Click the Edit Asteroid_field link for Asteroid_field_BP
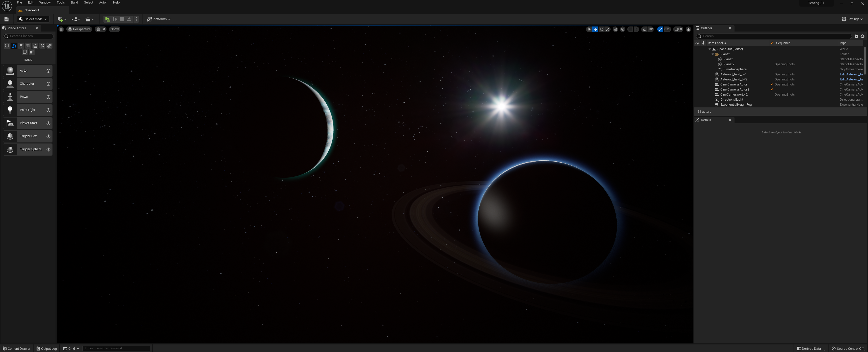 click(x=851, y=74)
